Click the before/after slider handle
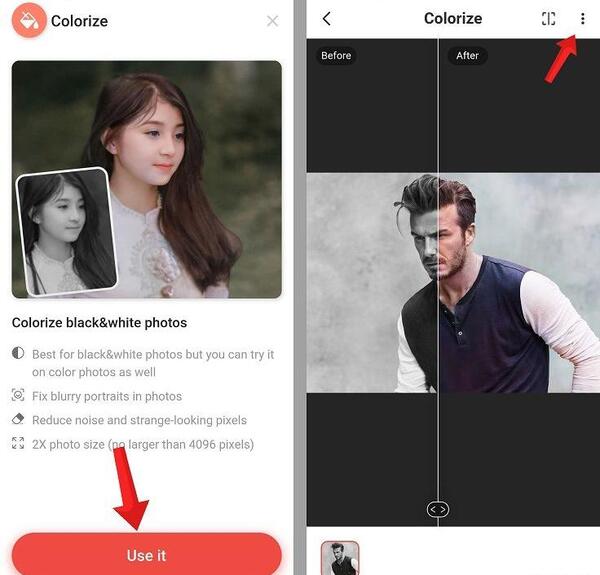Image resolution: width=600 pixels, height=575 pixels. point(438,509)
